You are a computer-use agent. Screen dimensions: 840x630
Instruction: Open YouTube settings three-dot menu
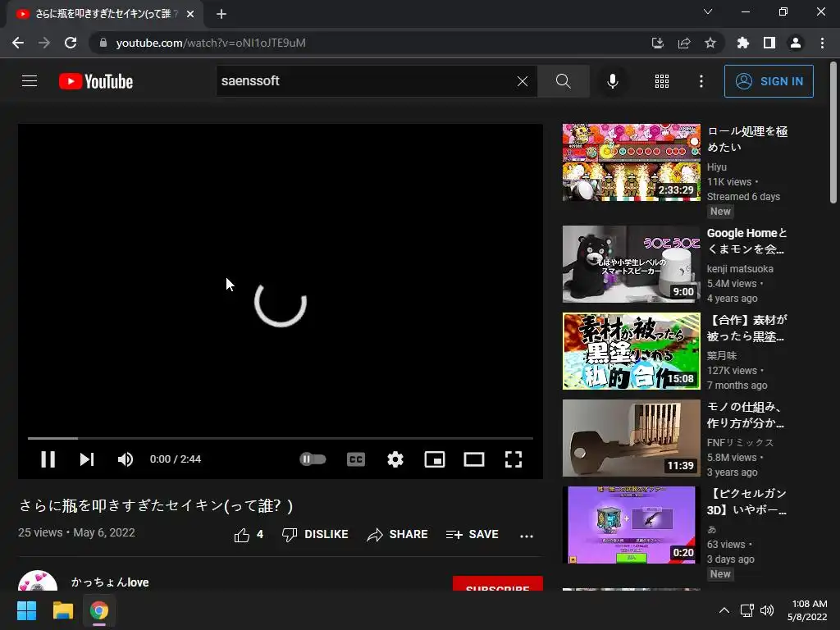701,81
